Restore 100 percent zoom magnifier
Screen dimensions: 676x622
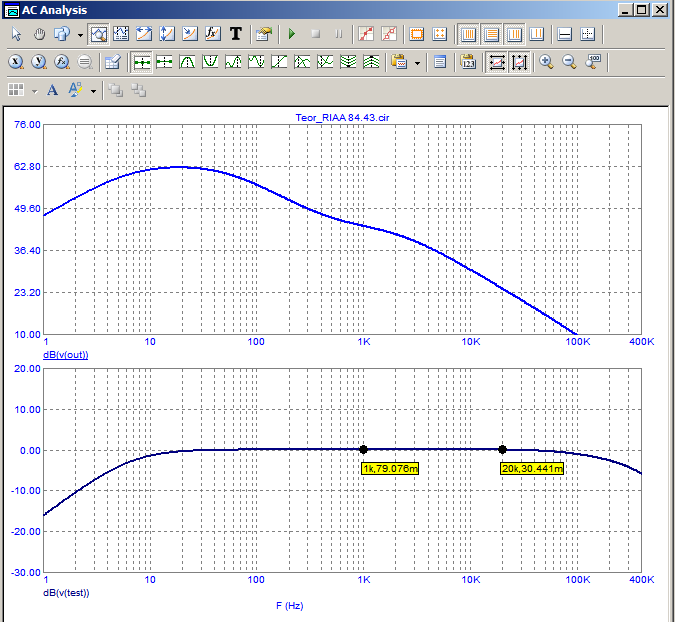coord(593,62)
